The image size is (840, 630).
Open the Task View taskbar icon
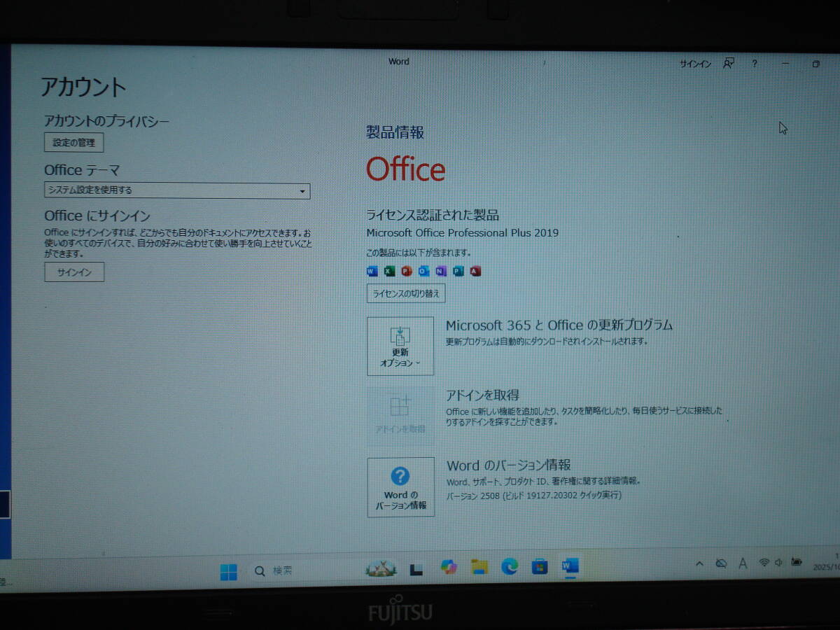[x=416, y=569]
